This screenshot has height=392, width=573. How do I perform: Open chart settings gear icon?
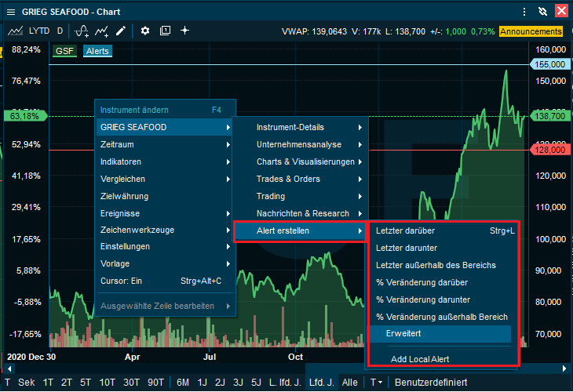point(145,31)
